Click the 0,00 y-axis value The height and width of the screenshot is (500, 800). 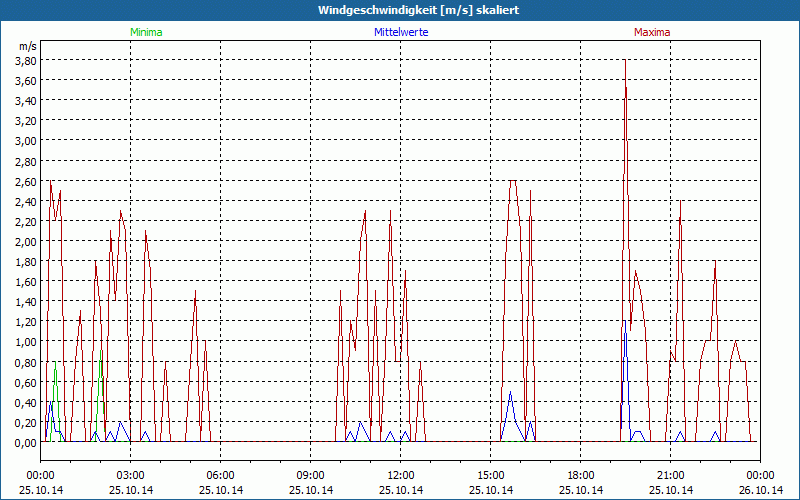pos(26,443)
